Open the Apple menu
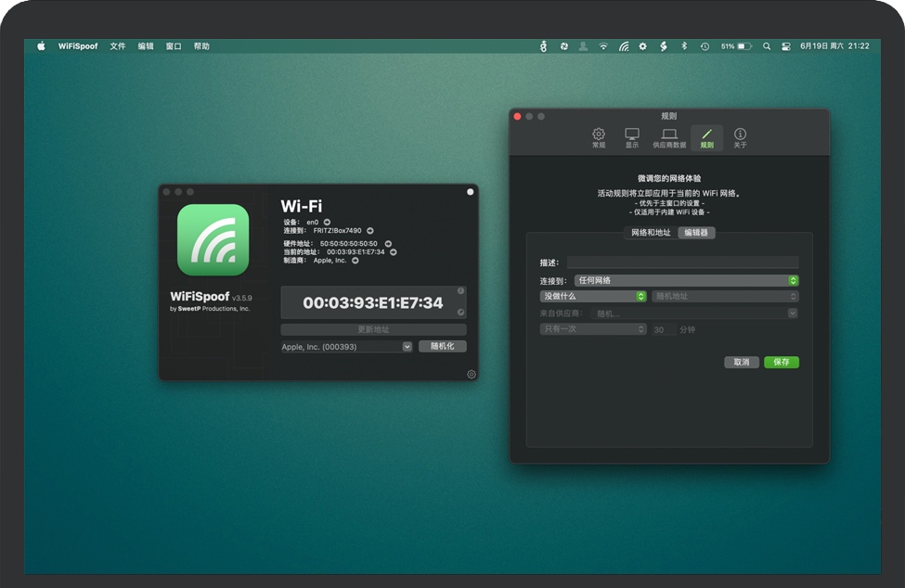 click(x=41, y=46)
